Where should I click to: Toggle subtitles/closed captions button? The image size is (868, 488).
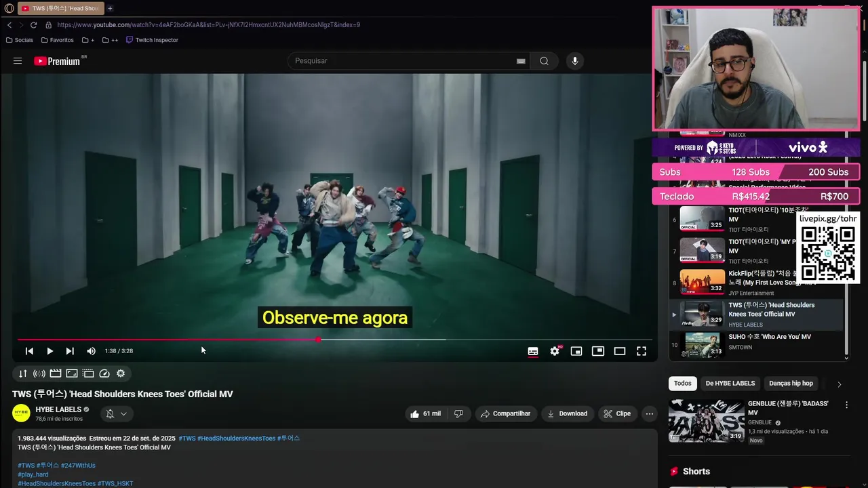pos(533,351)
